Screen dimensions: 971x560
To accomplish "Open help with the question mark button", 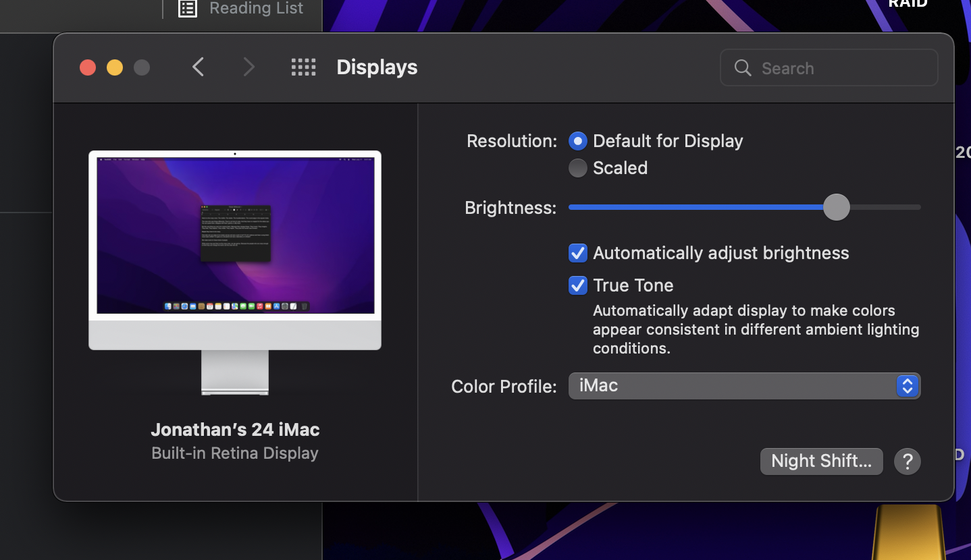I will click(x=908, y=461).
